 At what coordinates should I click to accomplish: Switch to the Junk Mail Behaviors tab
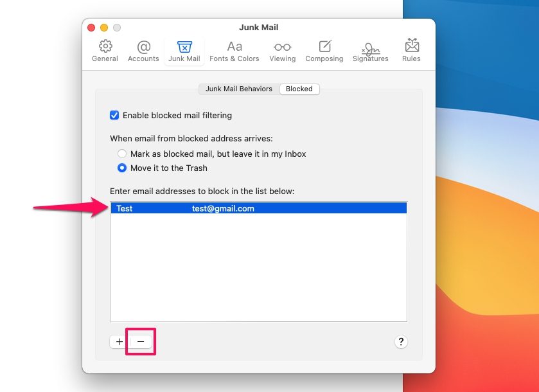tap(239, 89)
